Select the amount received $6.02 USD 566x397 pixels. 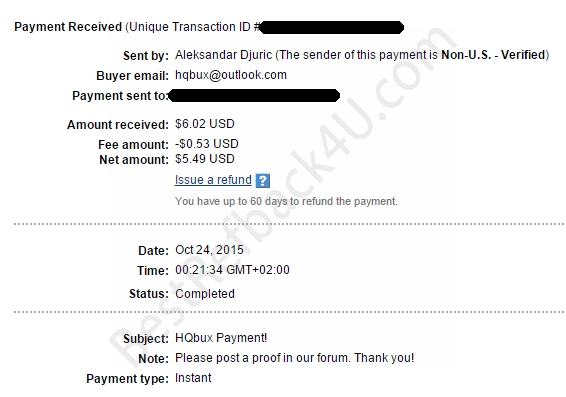point(205,124)
